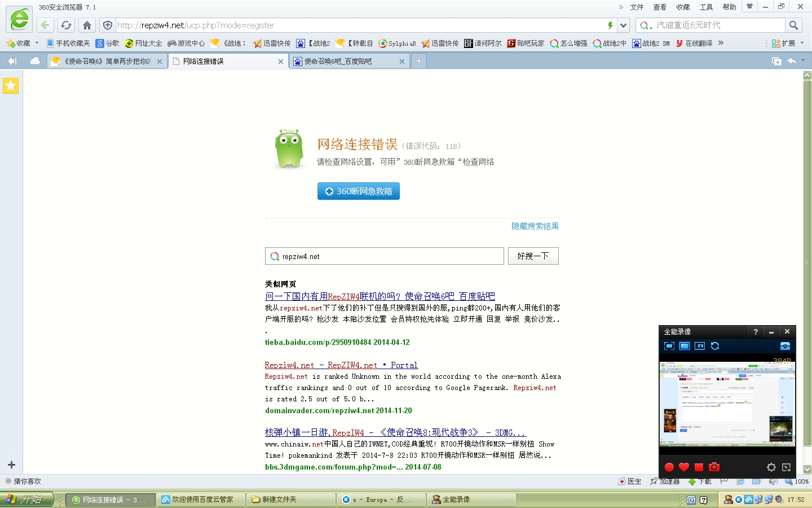Open the browser home page icon

pyautogui.click(x=87, y=25)
